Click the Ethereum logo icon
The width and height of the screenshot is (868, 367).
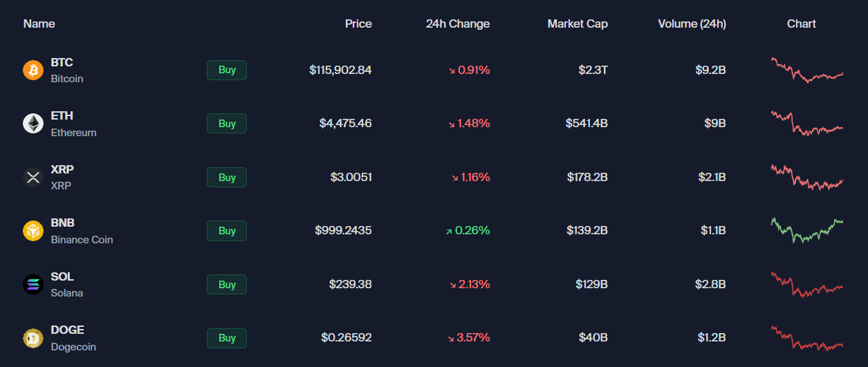point(33,124)
